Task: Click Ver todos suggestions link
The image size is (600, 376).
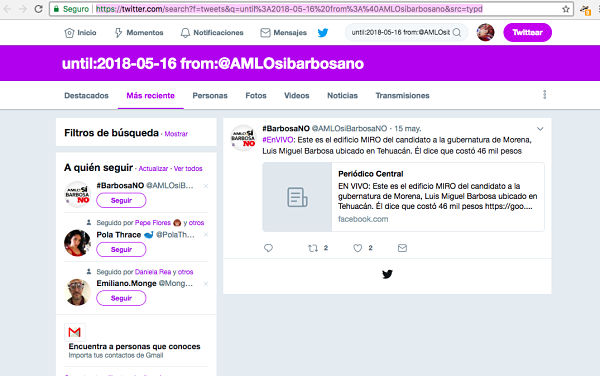Action: (x=188, y=169)
